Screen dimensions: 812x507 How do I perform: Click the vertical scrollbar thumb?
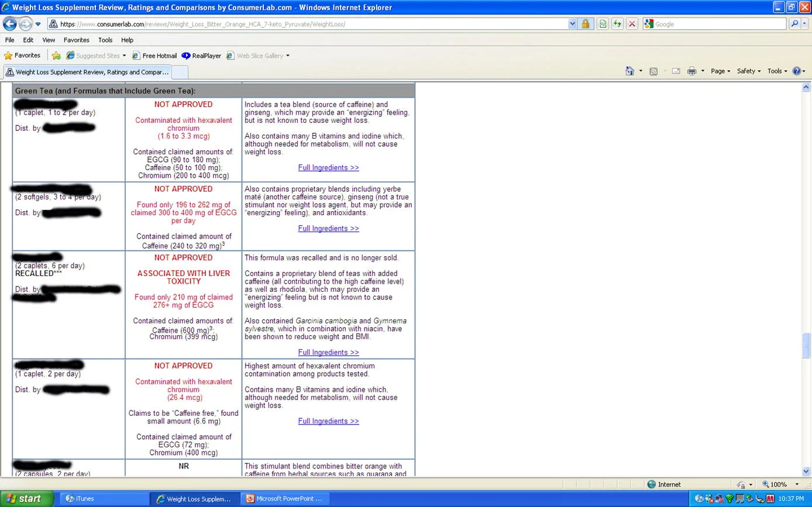(806, 345)
